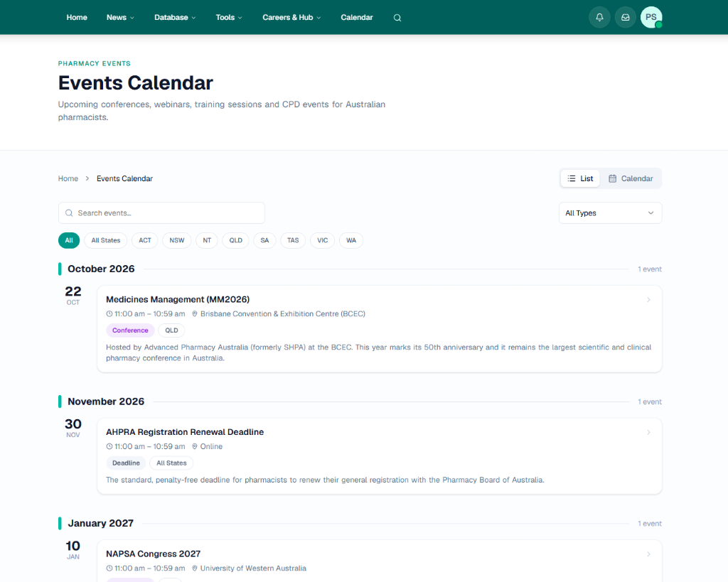Filter events by NSW

[177, 240]
